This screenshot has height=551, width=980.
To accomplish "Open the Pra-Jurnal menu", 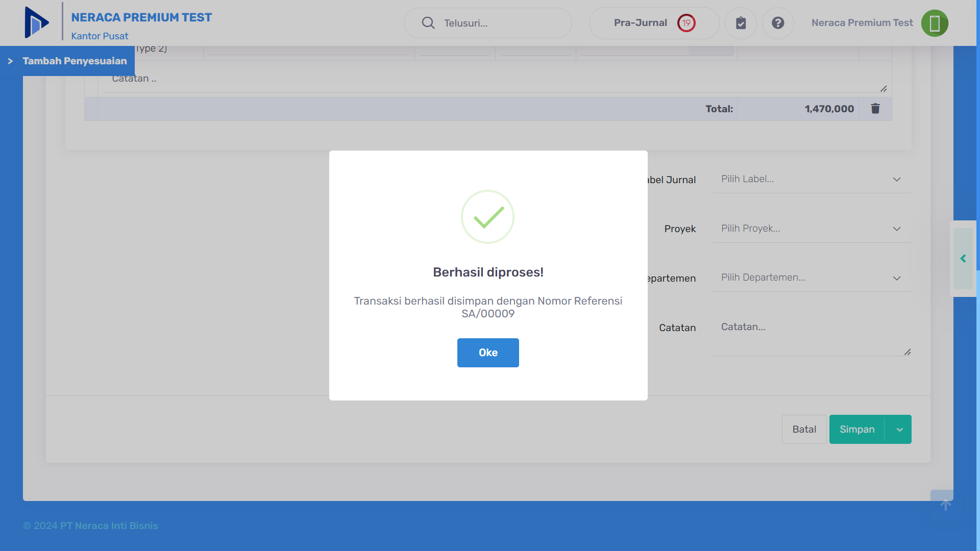I will point(640,23).
